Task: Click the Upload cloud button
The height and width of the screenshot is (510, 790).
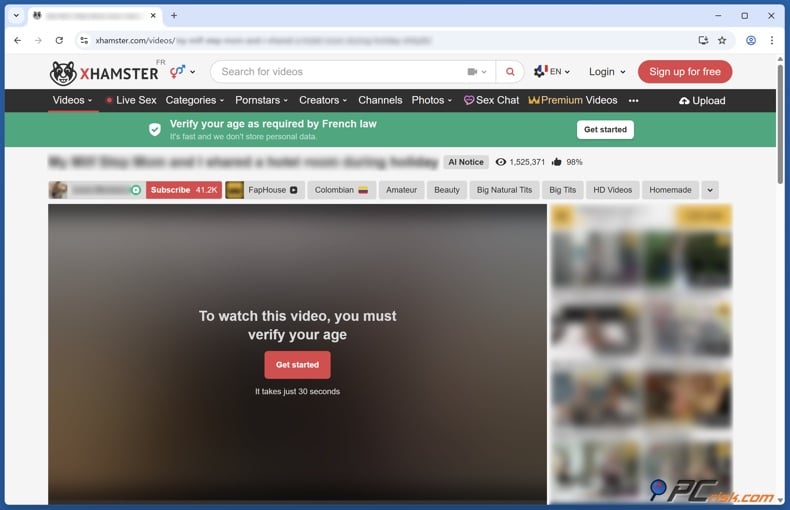Action: tap(702, 101)
